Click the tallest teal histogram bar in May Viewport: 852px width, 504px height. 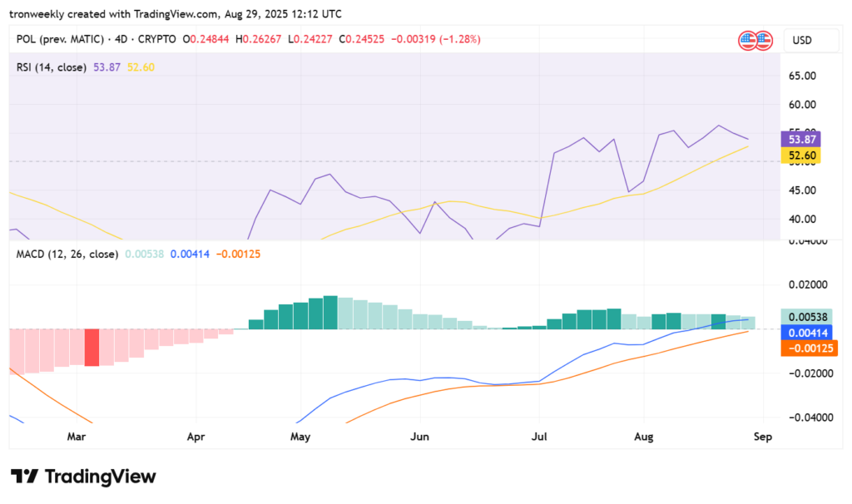pyautogui.click(x=330, y=313)
